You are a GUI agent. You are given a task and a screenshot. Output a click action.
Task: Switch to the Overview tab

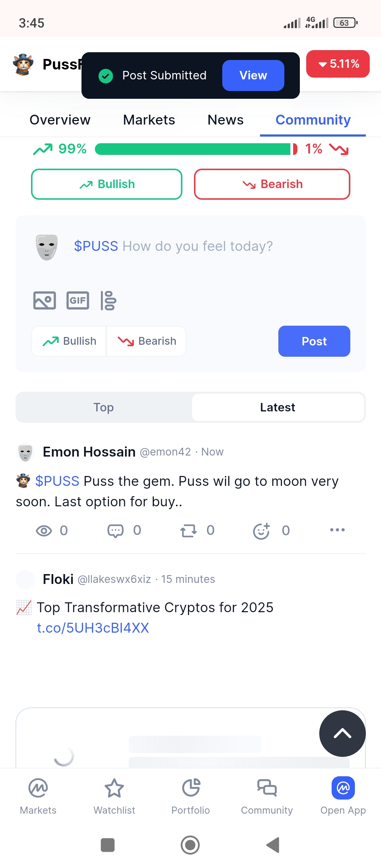[x=60, y=120]
